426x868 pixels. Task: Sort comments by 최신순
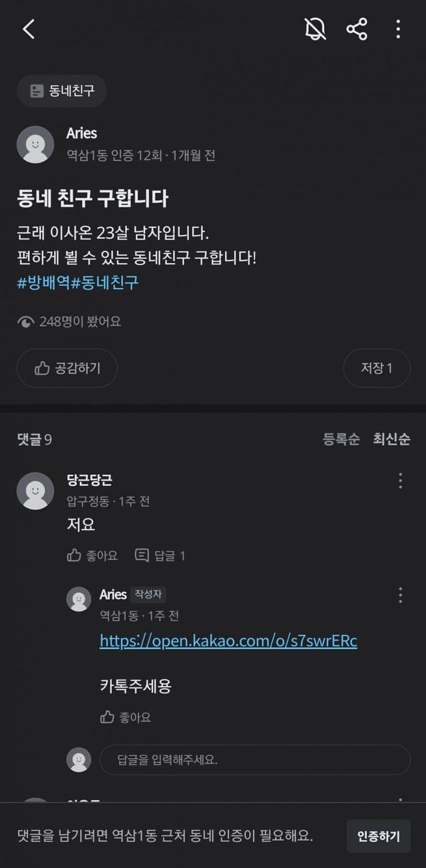(391, 439)
